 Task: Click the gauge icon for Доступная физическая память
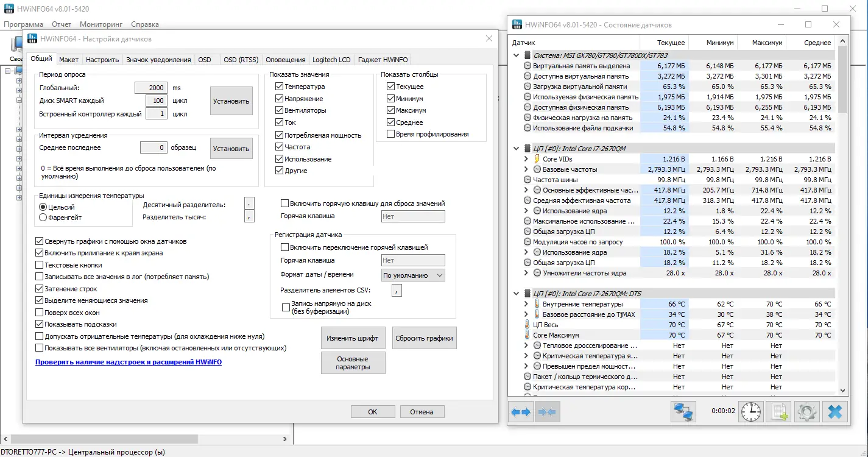click(x=528, y=107)
